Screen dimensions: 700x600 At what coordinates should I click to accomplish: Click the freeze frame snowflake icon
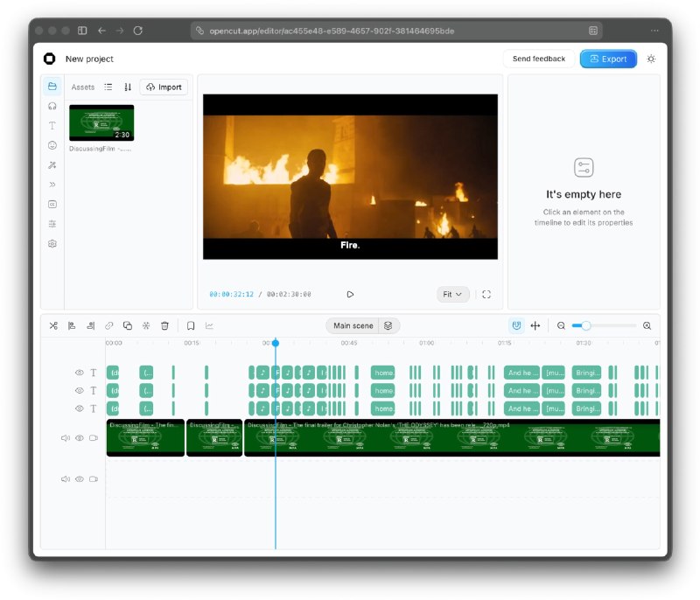[x=146, y=325]
